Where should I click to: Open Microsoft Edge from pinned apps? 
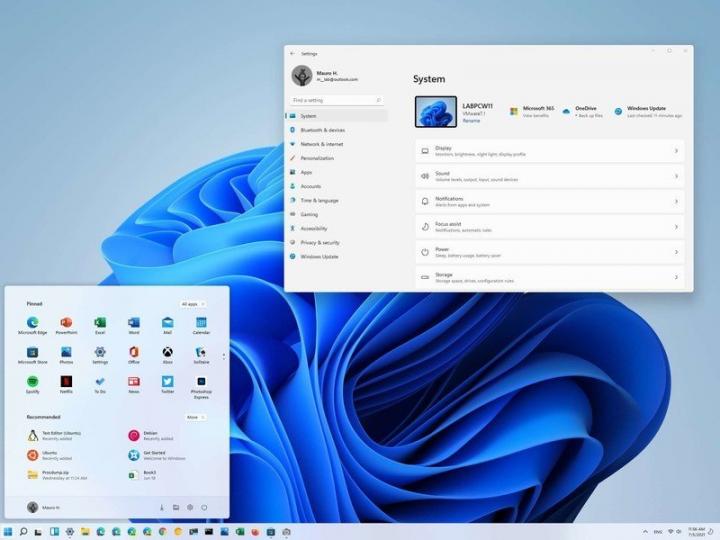pyautogui.click(x=32, y=323)
